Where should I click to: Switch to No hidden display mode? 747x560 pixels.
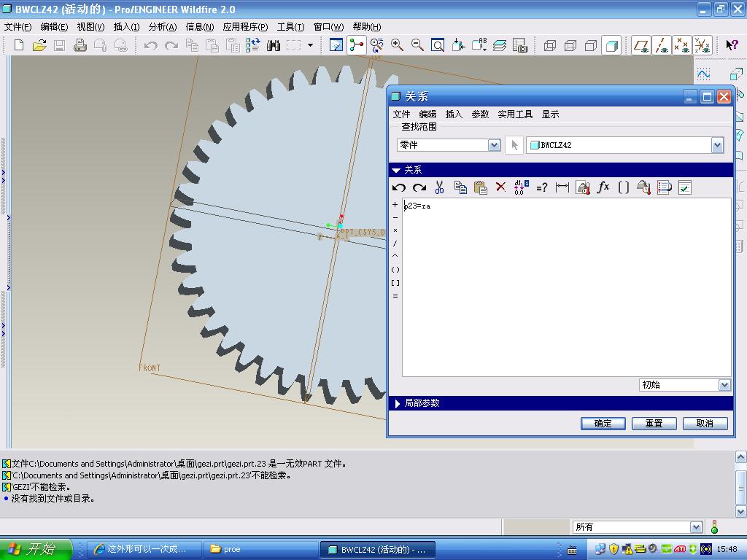coord(591,45)
